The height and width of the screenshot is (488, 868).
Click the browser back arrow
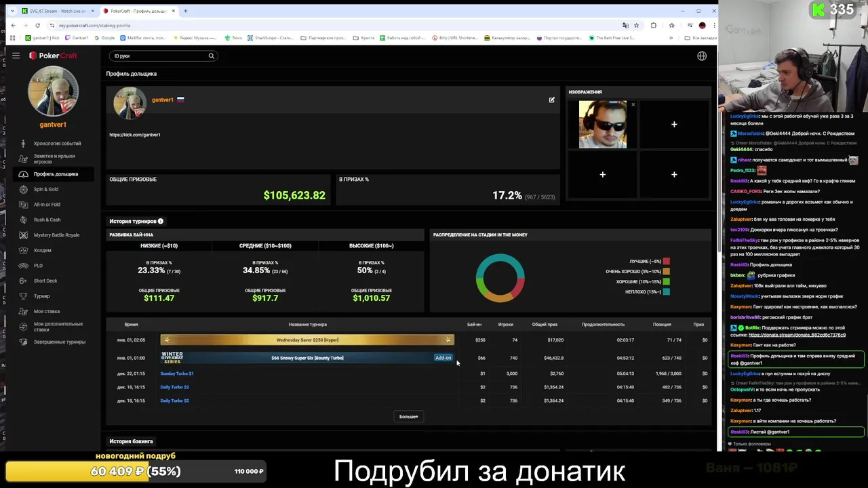pos(13,25)
